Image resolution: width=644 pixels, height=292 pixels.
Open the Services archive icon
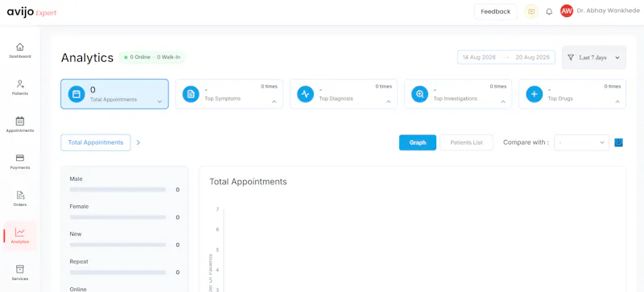pyautogui.click(x=19, y=269)
